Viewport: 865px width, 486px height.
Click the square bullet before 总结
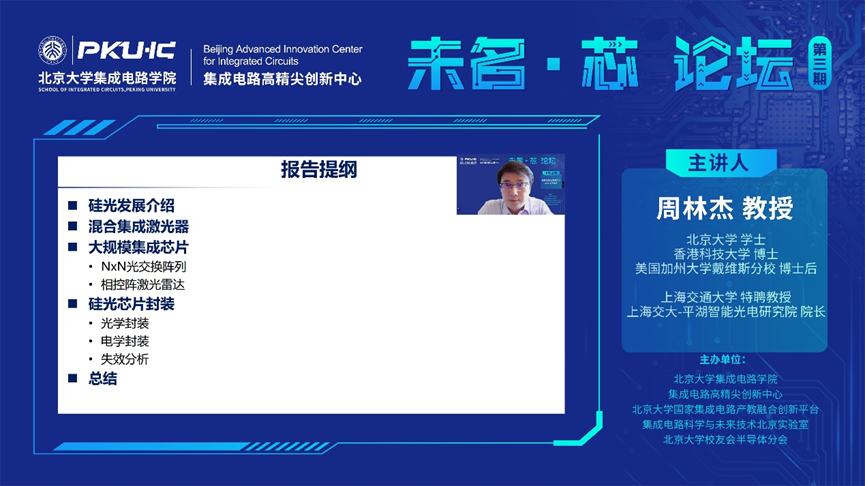pos(73,378)
